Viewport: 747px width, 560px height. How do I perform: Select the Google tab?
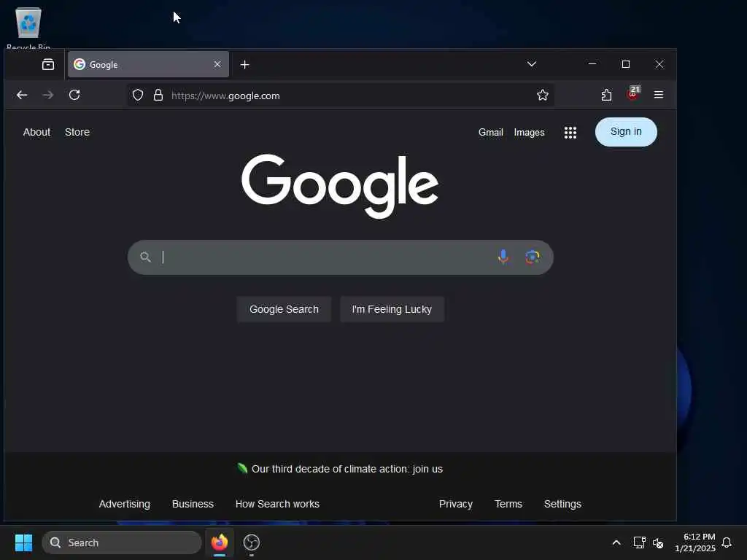148,64
